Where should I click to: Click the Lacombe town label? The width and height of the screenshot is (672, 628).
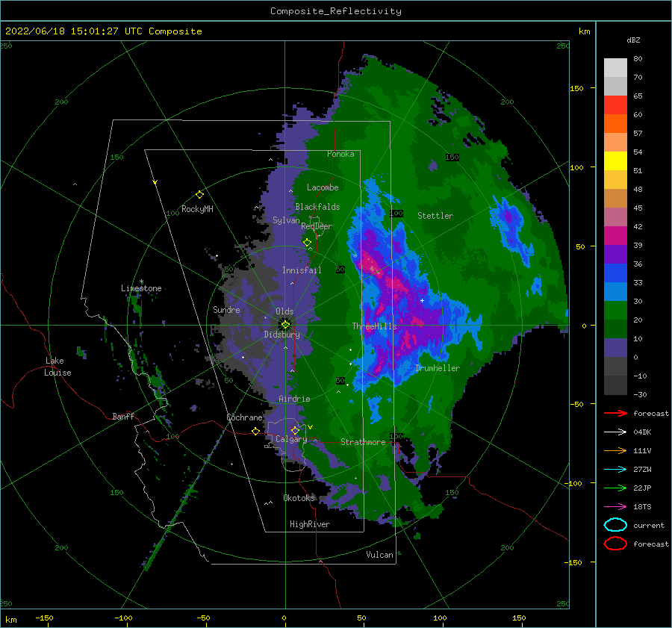pos(323,187)
